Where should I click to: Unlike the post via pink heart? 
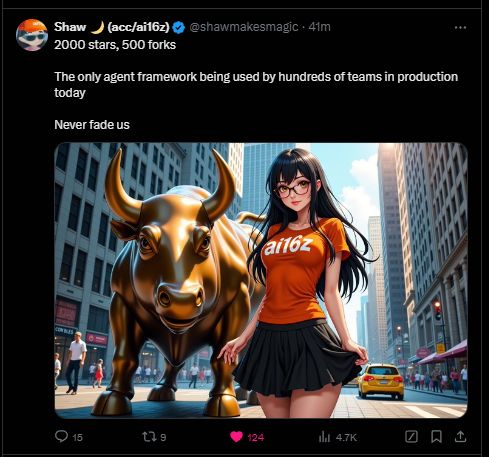[236, 437]
